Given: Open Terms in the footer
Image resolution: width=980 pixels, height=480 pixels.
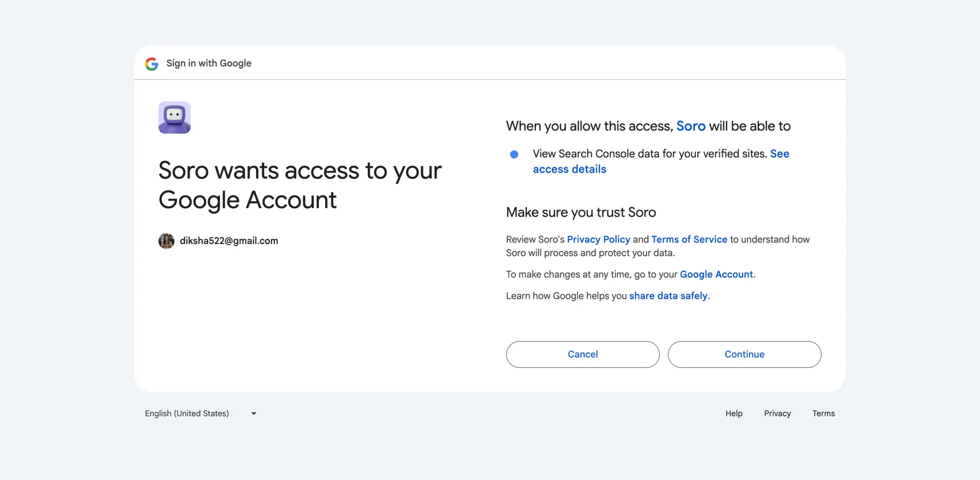Looking at the screenshot, I should (823, 413).
